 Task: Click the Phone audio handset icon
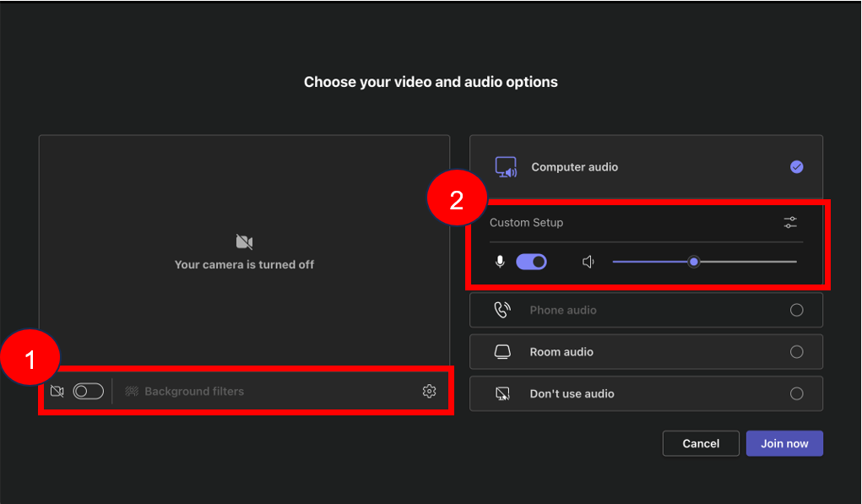click(502, 310)
